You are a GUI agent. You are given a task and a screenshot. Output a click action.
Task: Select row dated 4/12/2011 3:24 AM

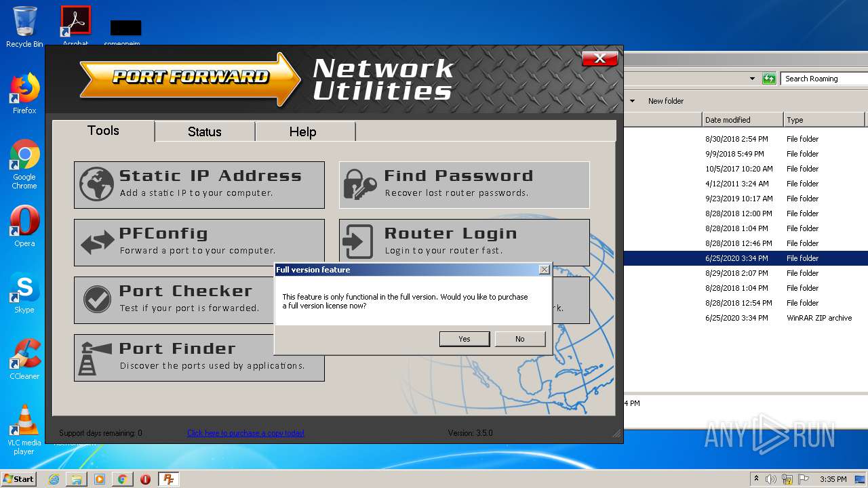(746, 184)
